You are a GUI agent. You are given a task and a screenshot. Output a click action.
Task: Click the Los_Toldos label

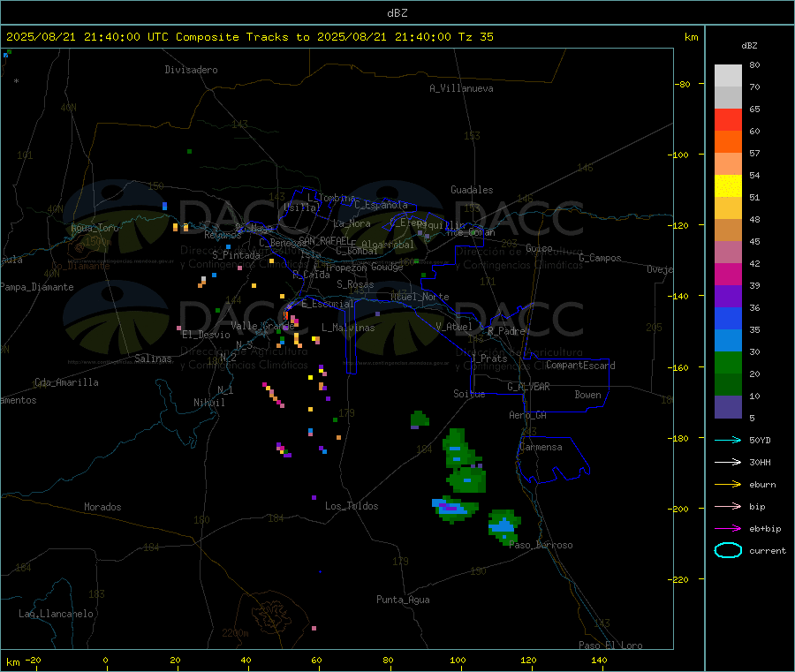coord(352,506)
